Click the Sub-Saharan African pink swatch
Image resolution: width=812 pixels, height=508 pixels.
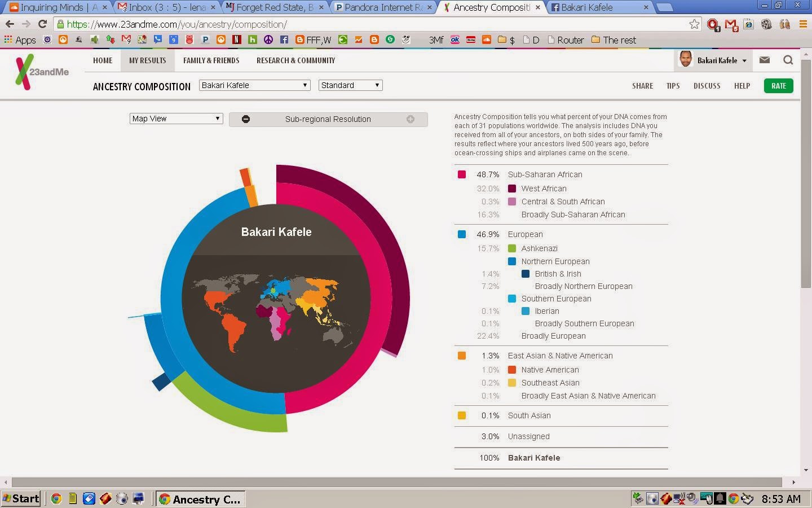tap(462, 174)
